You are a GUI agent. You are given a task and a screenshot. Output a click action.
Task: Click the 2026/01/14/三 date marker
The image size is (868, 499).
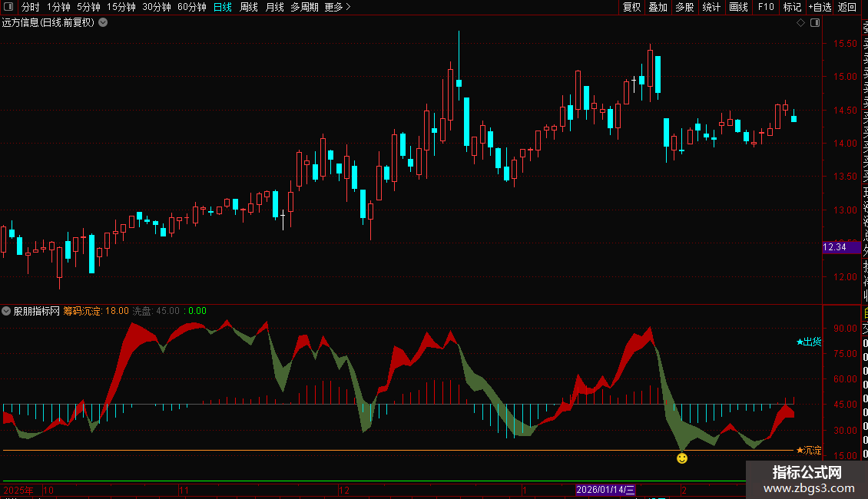tap(605, 490)
